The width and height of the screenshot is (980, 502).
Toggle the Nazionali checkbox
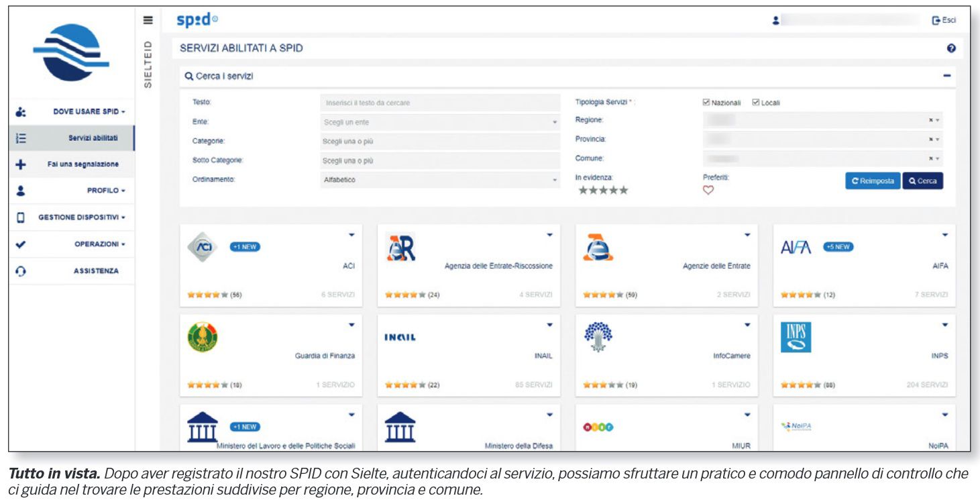coord(706,103)
